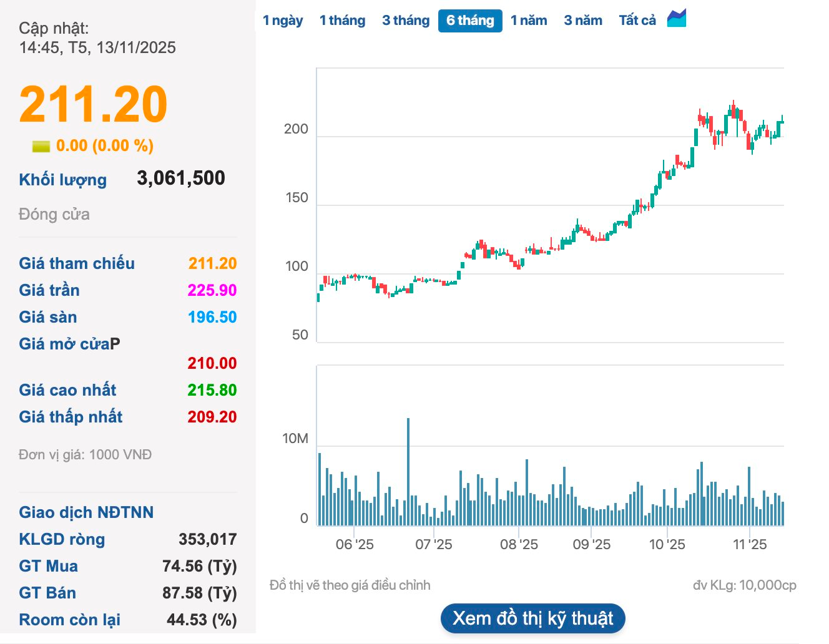Image resolution: width=829 pixels, height=644 pixels.
Task: Click the yellow price-change indicator square
Action: (x=40, y=145)
